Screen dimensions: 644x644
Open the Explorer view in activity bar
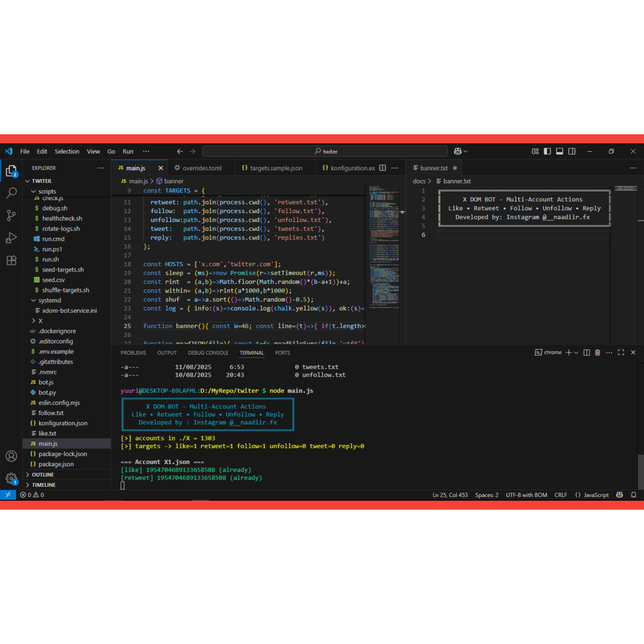pos(11,171)
